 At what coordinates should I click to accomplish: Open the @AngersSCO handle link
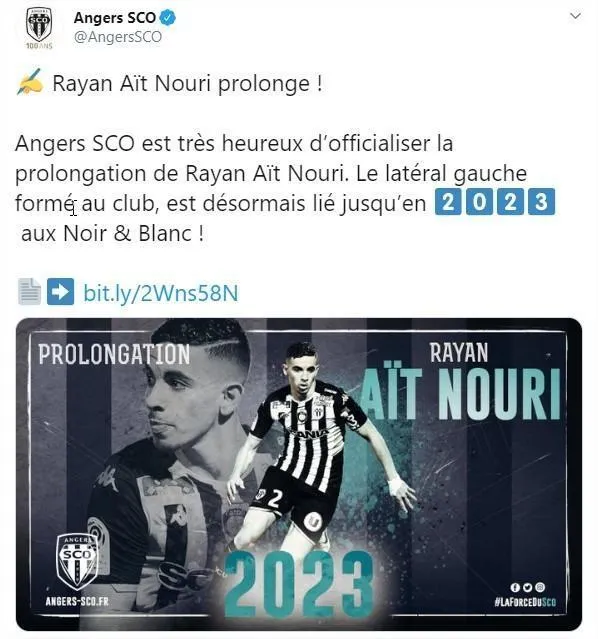click(x=118, y=37)
